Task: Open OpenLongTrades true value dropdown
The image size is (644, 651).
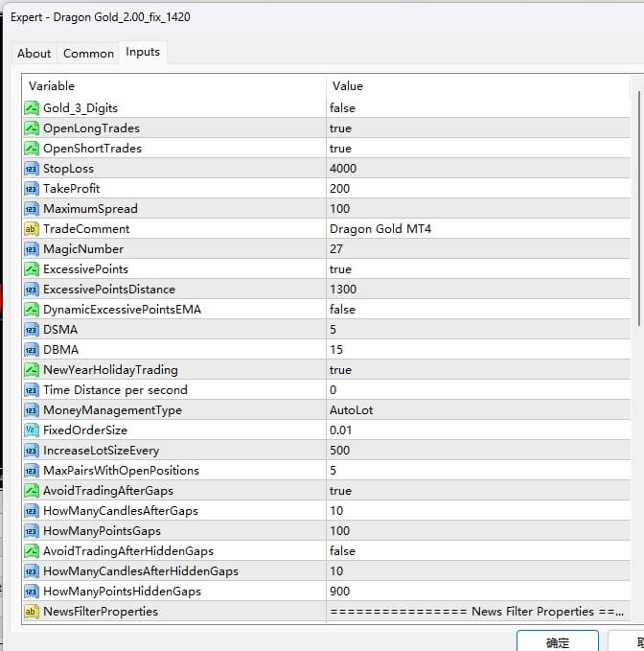Action: pyautogui.click(x=478, y=128)
